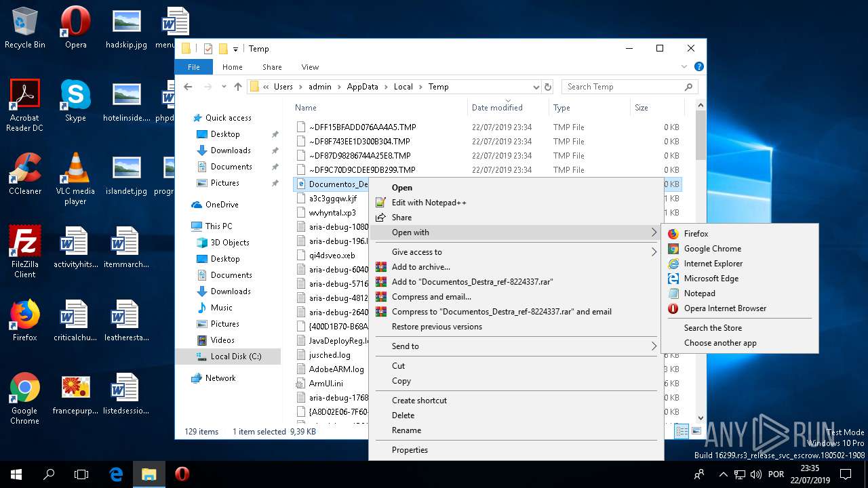
Task: Click the Windows Start button
Action: [16, 474]
